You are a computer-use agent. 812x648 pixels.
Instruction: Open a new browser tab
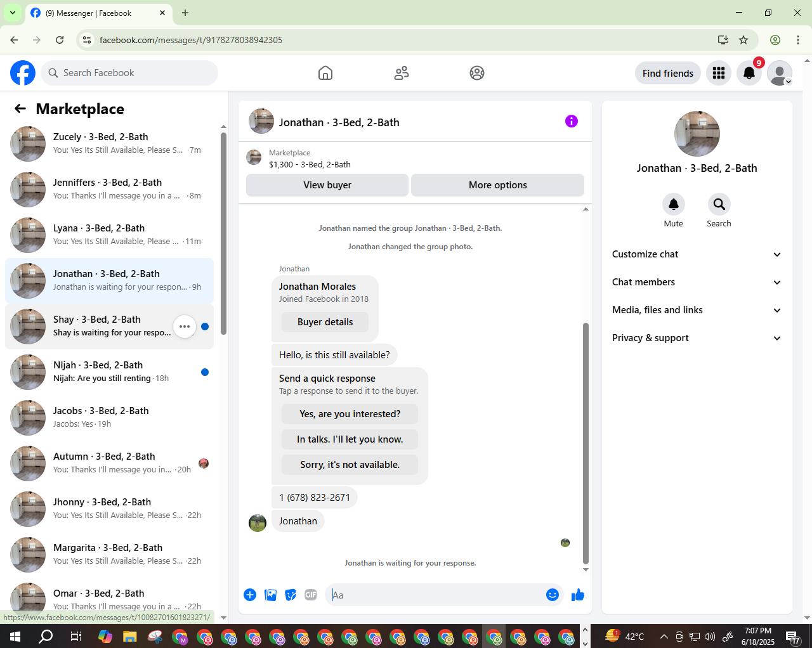(185, 13)
